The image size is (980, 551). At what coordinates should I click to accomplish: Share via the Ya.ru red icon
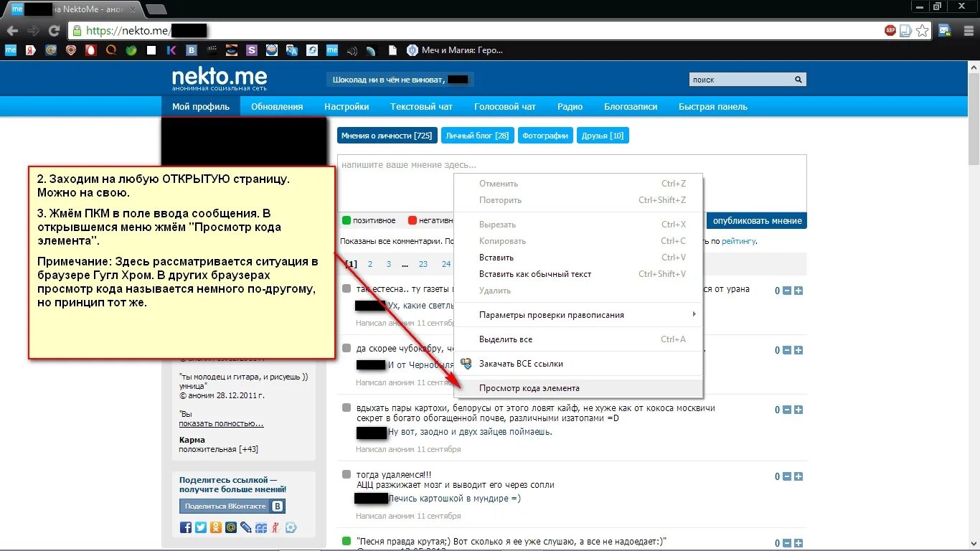(275, 527)
